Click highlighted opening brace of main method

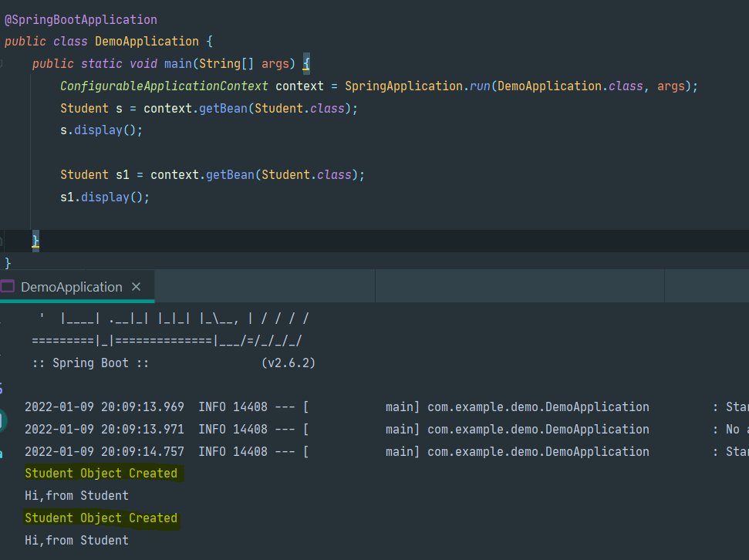305,64
